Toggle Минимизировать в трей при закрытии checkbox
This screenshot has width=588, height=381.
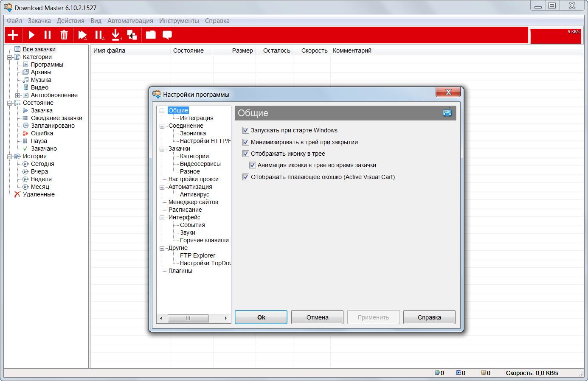coord(245,142)
